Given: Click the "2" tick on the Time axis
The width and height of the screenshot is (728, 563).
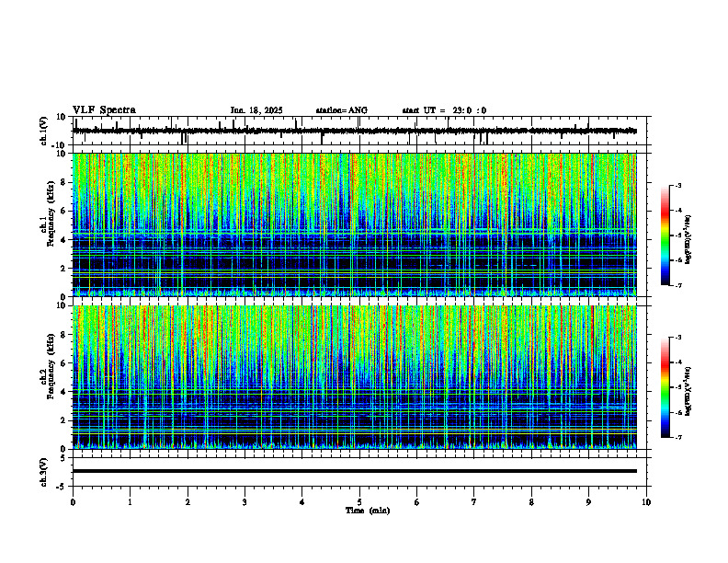Looking at the screenshot, I should coord(188,502).
